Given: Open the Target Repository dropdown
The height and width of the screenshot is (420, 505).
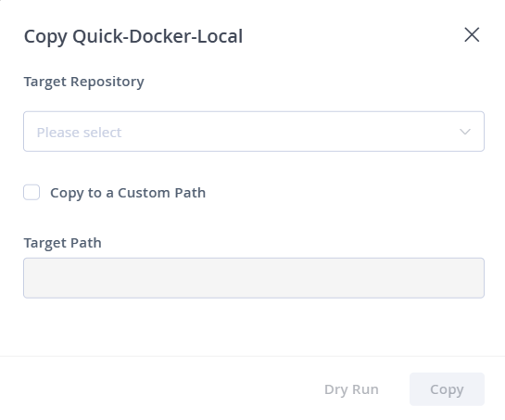Looking at the screenshot, I should (x=254, y=132).
